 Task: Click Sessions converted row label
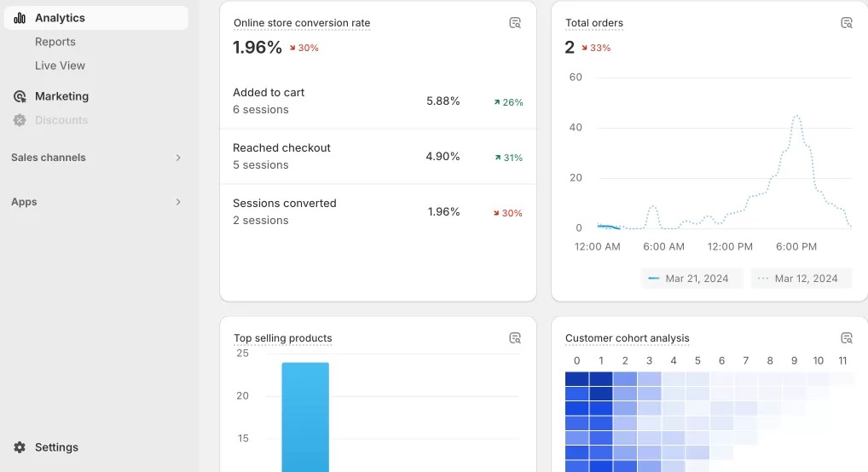(285, 203)
